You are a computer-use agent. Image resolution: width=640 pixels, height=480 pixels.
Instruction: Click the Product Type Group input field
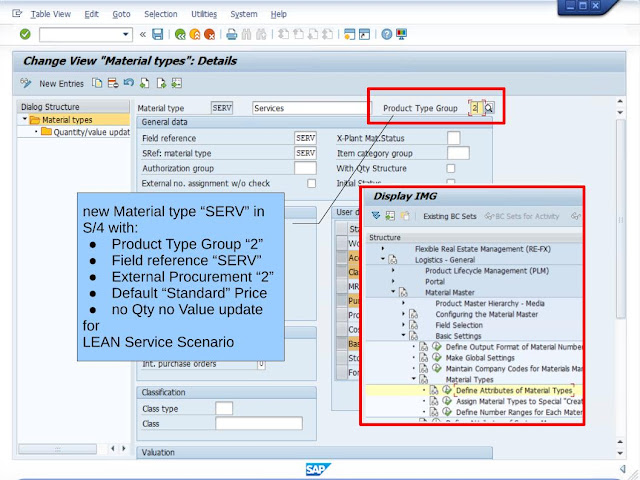tap(475, 108)
